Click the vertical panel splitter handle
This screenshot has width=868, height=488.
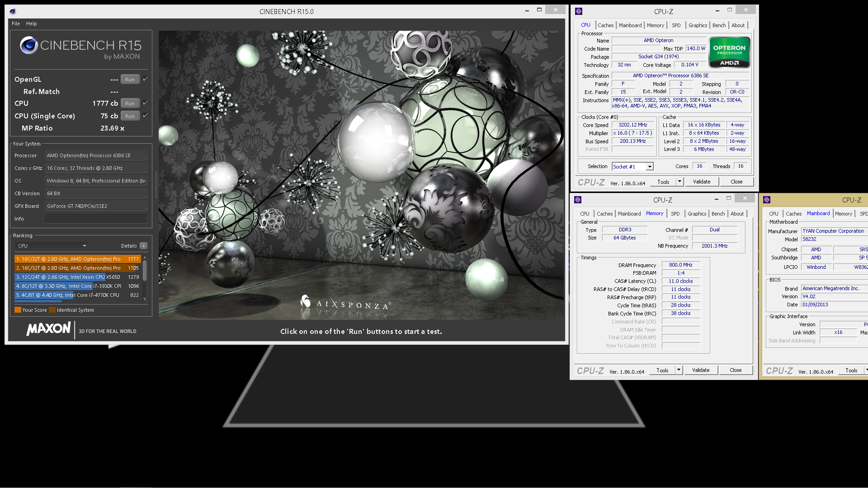[156, 184]
